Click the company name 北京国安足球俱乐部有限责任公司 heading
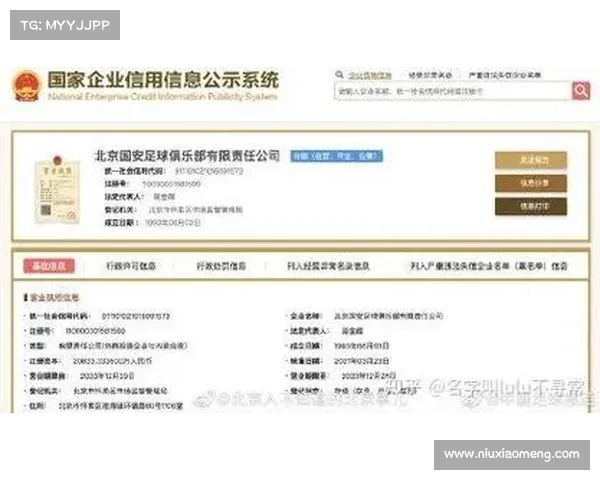 pos(187,156)
